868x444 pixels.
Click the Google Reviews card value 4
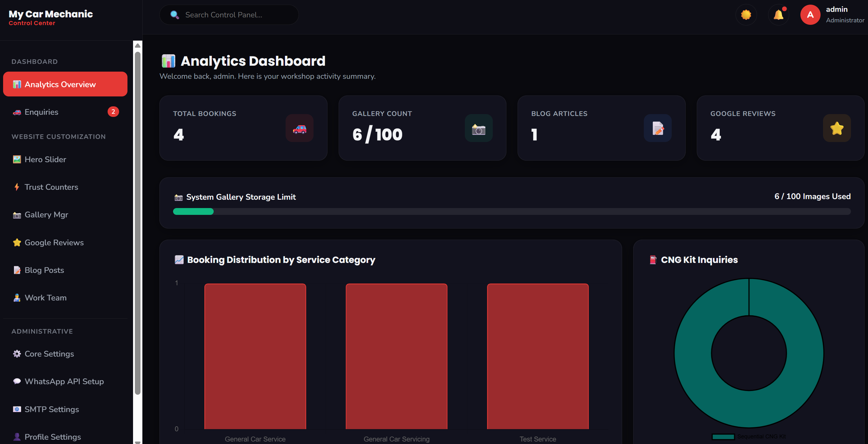coord(716,135)
